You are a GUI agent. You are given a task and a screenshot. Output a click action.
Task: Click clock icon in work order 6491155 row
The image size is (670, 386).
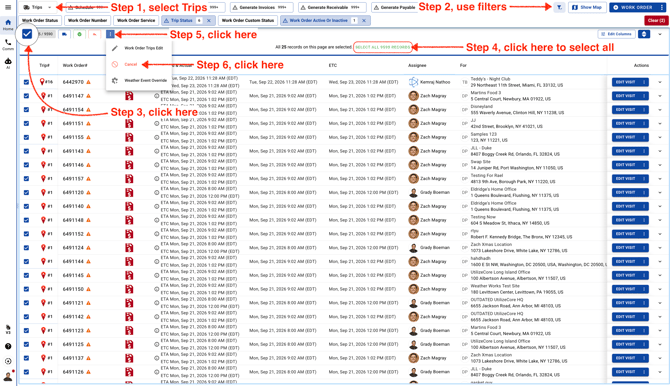click(x=156, y=137)
